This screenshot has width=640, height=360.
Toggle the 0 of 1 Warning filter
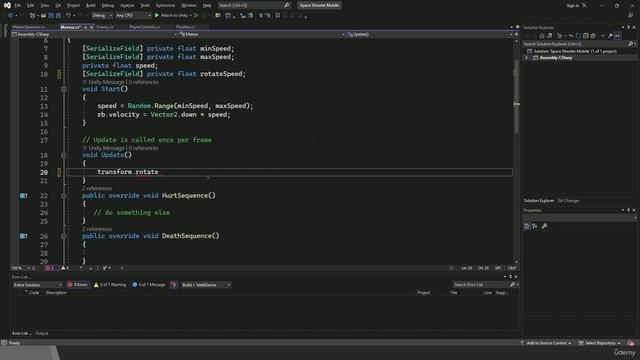pos(110,285)
